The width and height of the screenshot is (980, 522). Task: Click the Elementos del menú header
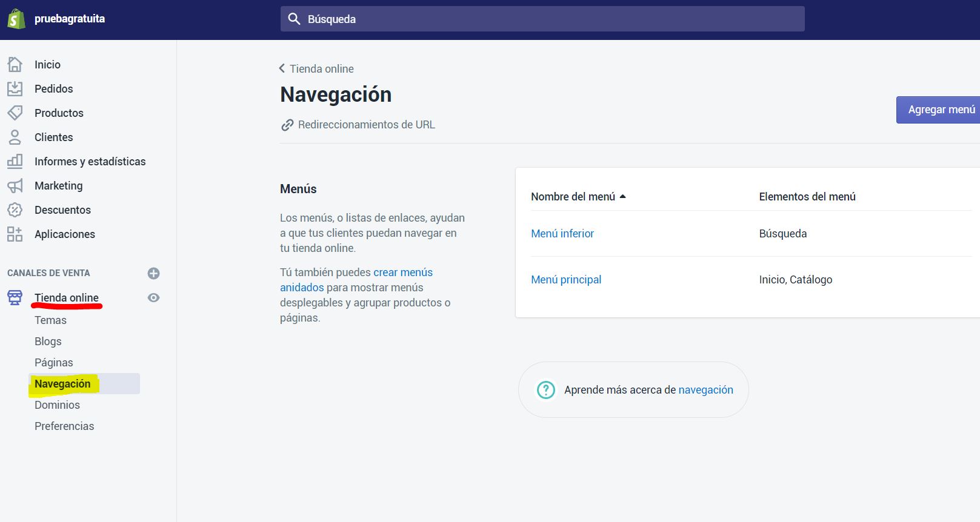coord(807,197)
